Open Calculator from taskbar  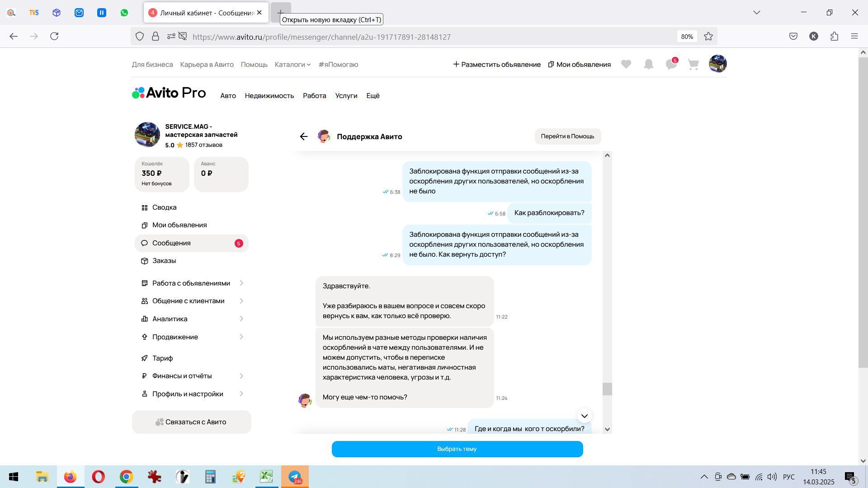[x=210, y=477]
